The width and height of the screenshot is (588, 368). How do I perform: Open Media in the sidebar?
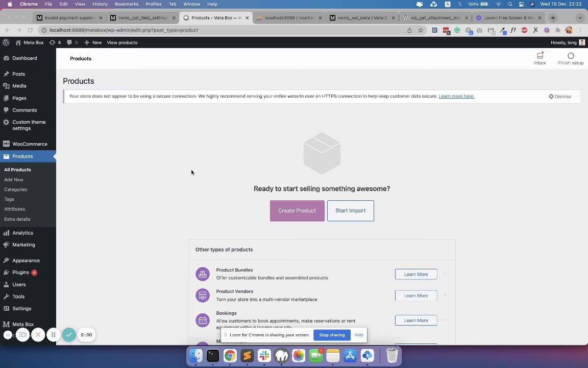click(x=28, y=86)
